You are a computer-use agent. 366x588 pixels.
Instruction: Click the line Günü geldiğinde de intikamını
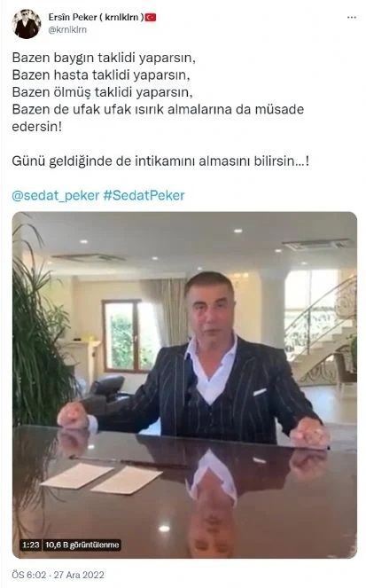click(x=160, y=161)
